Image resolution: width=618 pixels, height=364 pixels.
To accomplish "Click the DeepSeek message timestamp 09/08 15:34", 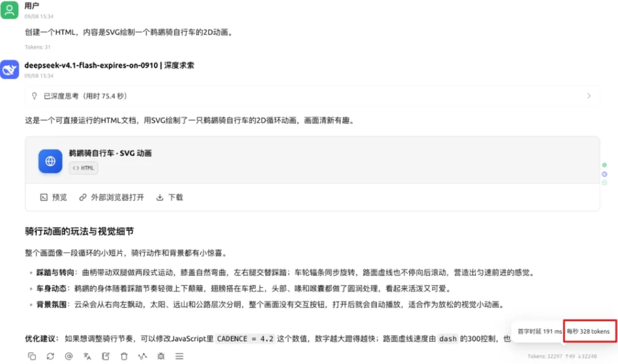I will [39, 75].
